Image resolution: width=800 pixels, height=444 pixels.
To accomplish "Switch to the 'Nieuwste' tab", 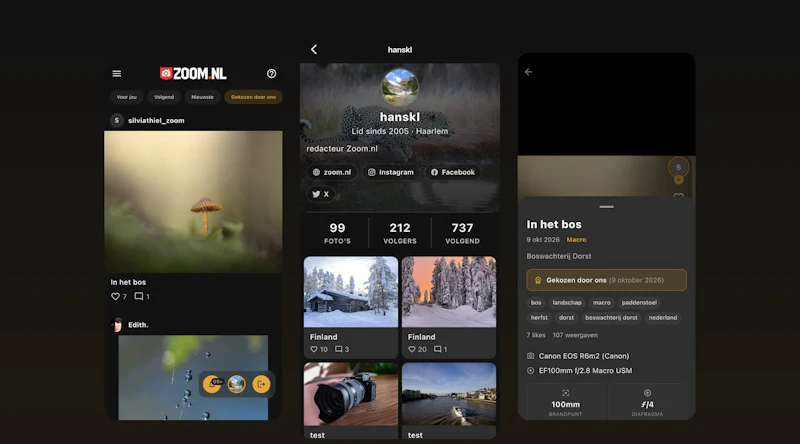I will click(202, 97).
